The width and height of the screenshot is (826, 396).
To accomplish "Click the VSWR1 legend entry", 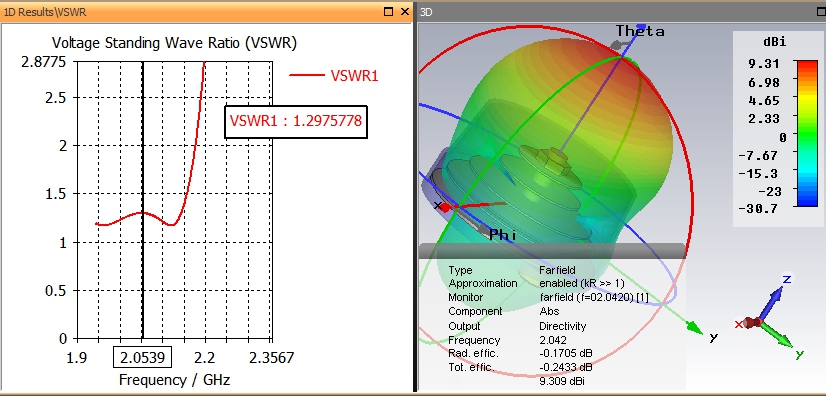I will click(x=334, y=75).
